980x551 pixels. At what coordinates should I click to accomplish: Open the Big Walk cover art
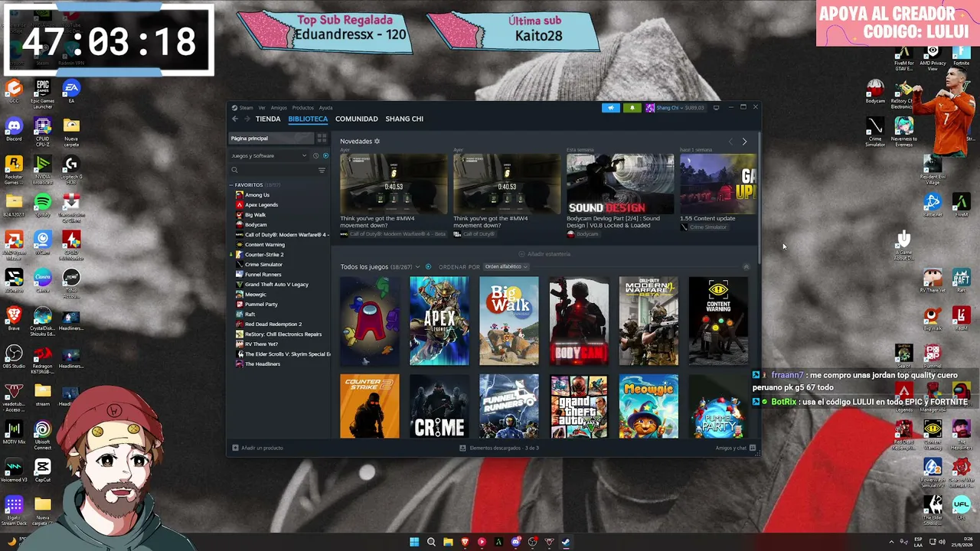tap(509, 321)
